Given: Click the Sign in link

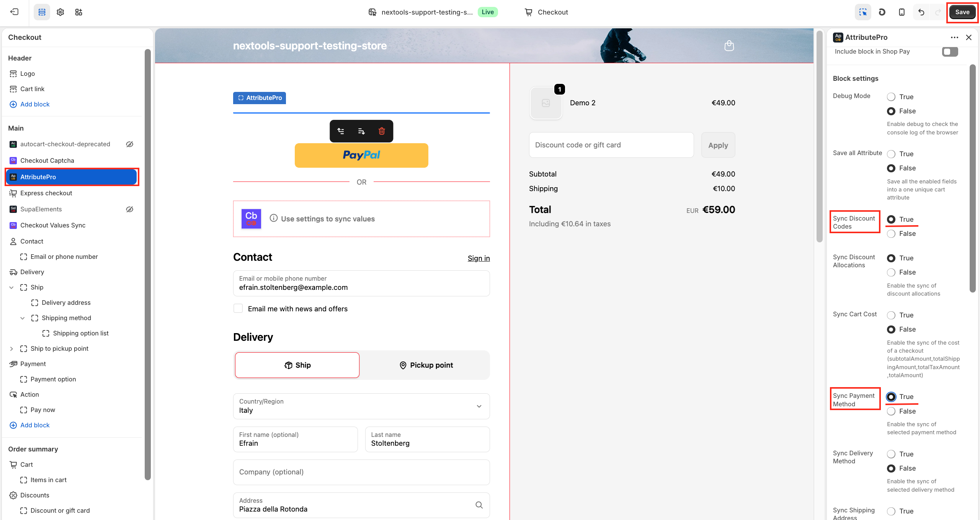Looking at the screenshot, I should coord(479,258).
